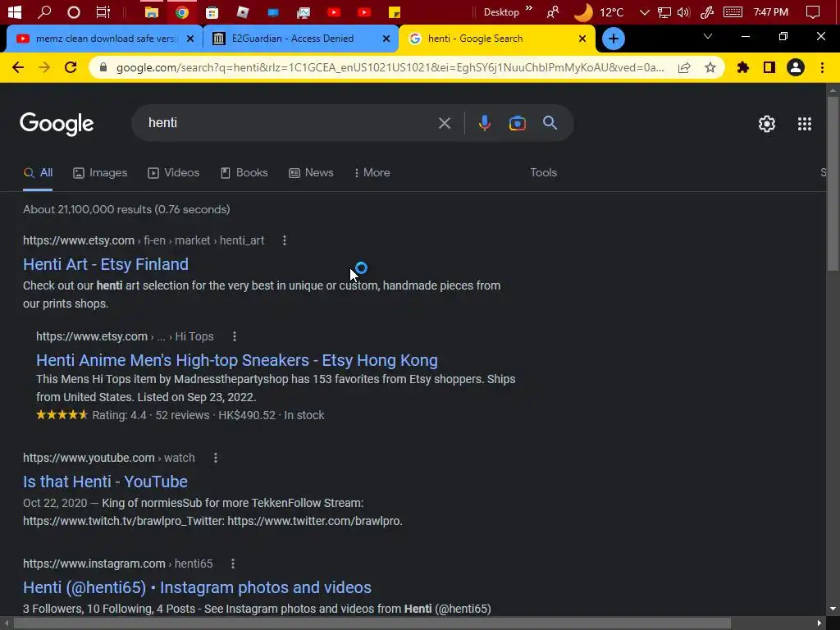The height and width of the screenshot is (630, 840).
Task: Open a new tab with plus button
Action: coord(614,39)
